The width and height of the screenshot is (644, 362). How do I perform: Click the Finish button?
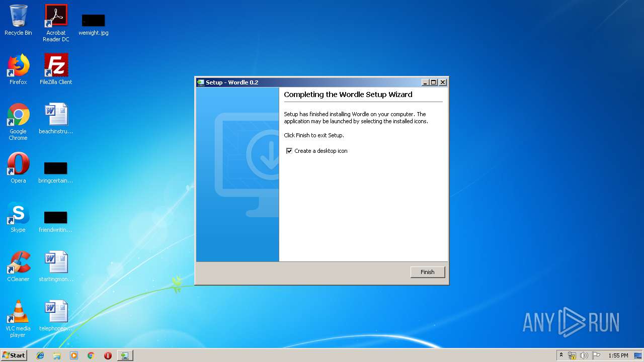[427, 272]
